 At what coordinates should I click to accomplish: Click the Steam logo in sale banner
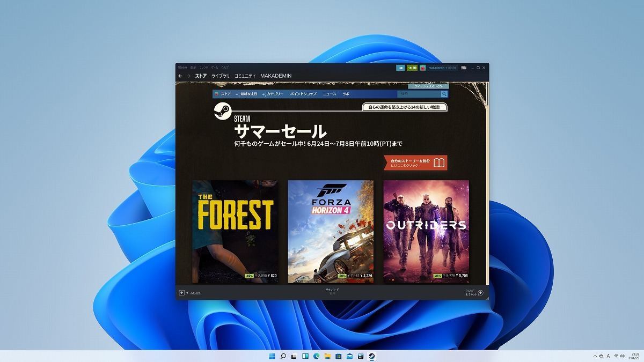pyautogui.click(x=222, y=111)
